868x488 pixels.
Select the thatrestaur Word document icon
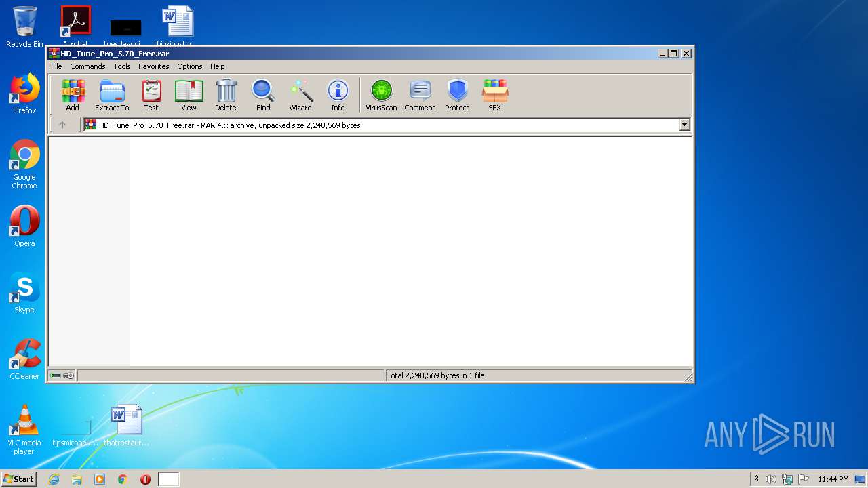[127, 426]
